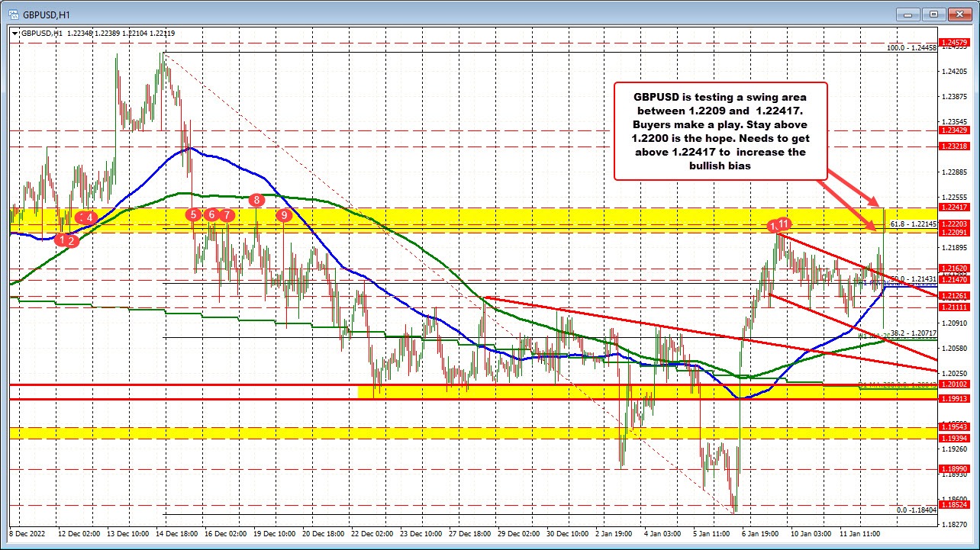Click the red 1.19543 price label

[x=954, y=427]
